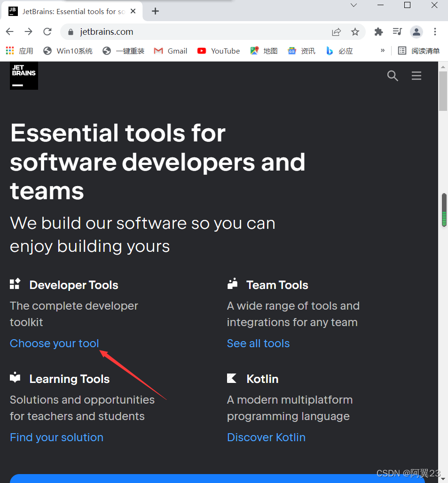Open the Chrome profile avatar
Viewport: 448px width, 483px height.
click(416, 32)
